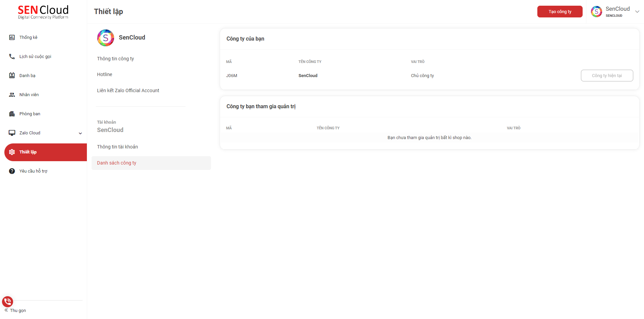The width and height of the screenshot is (644, 319).
Task: Click the Nhân viên people icon
Action: tap(12, 95)
